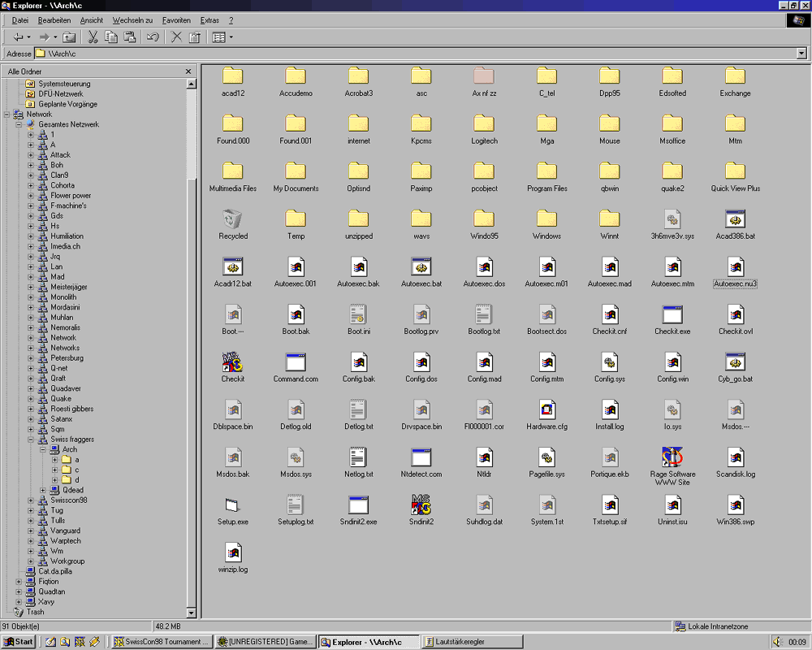Open the Favoriten menu
812x650 pixels.
click(176, 19)
